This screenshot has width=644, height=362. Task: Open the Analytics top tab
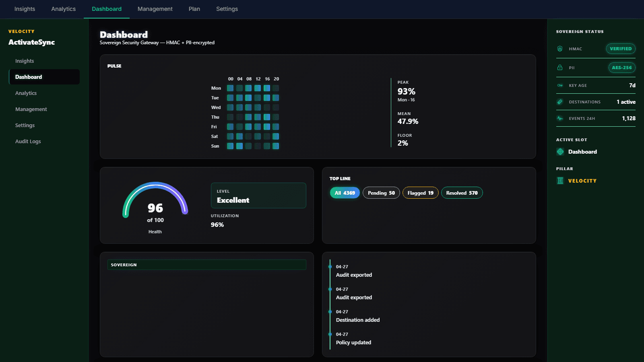pyautogui.click(x=64, y=9)
